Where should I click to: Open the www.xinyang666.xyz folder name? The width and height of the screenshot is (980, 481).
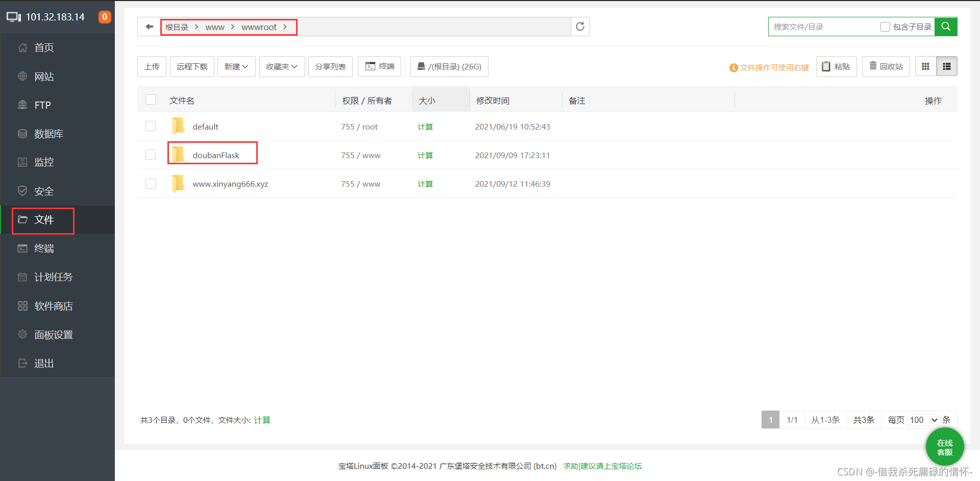pos(230,184)
